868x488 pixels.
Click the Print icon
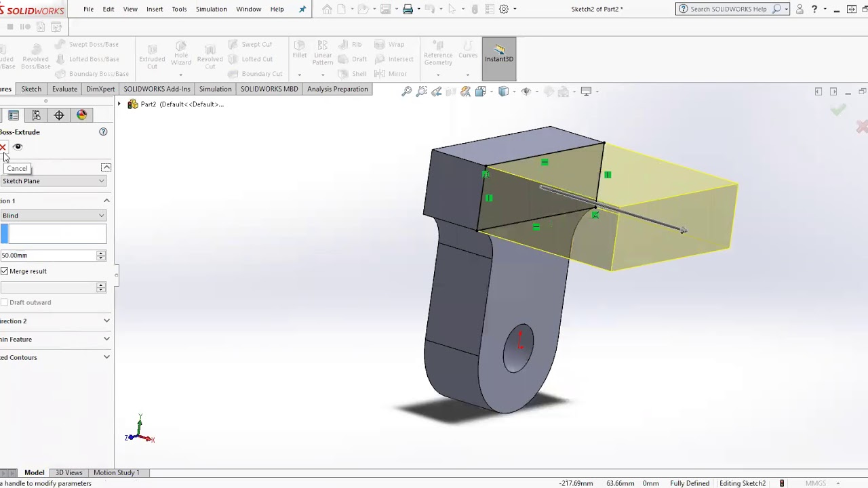point(408,9)
